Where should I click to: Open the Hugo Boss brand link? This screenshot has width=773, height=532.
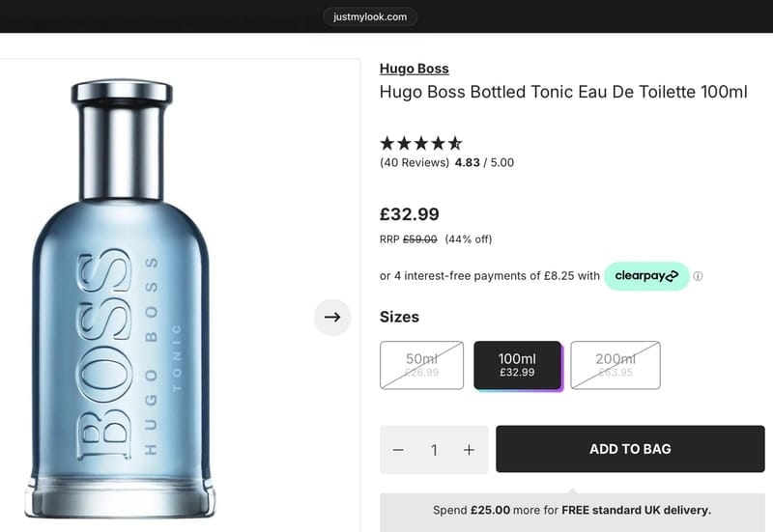coord(415,69)
